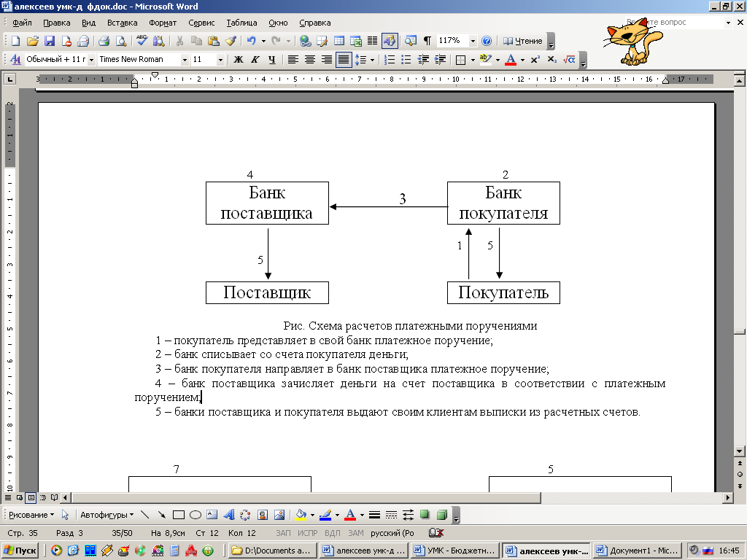The width and height of the screenshot is (747, 560).
Task: Open the Формат menu
Action: pyautogui.click(x=163, y=23)
